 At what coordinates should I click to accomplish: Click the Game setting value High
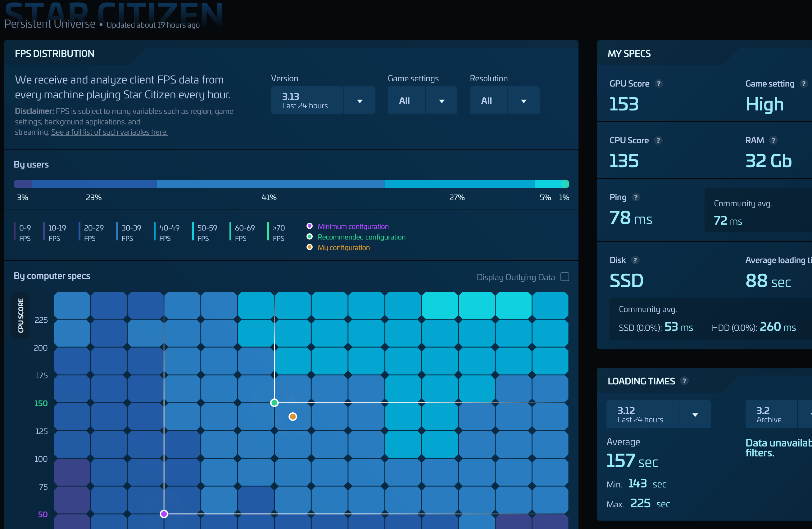pos(764,104)
